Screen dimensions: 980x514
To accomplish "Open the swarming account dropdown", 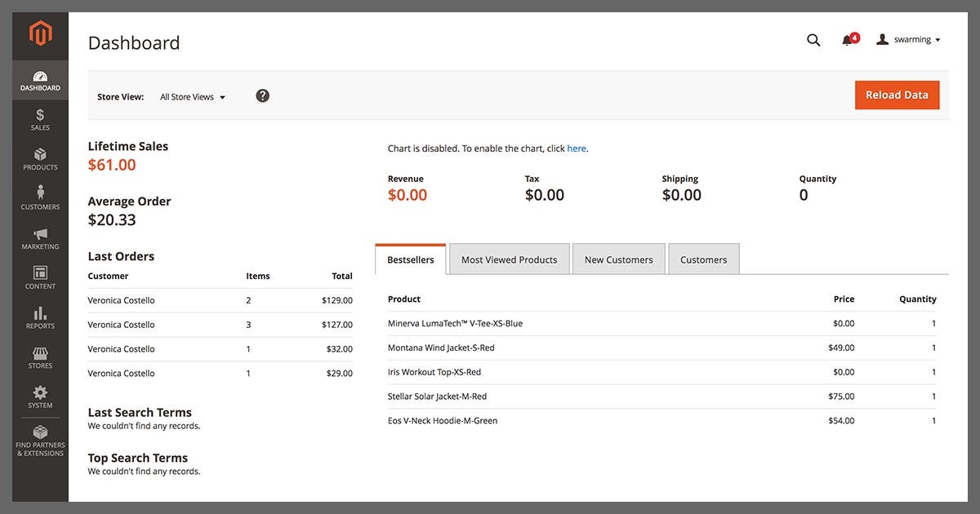I will click(x=909, y=40).
